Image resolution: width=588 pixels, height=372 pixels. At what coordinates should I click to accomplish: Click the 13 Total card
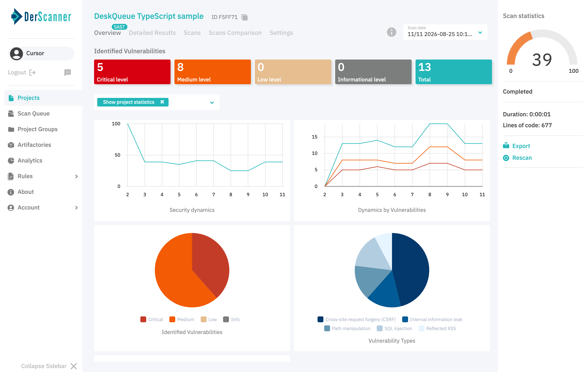(454, 72)
